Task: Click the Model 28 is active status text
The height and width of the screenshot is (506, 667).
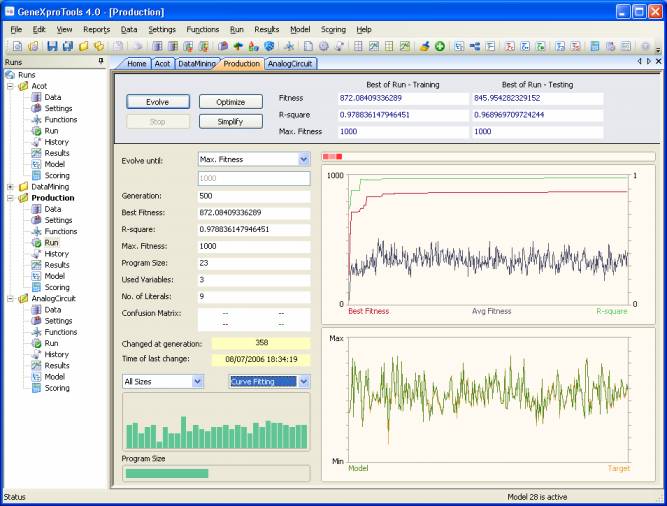Action: coord(537,497)
